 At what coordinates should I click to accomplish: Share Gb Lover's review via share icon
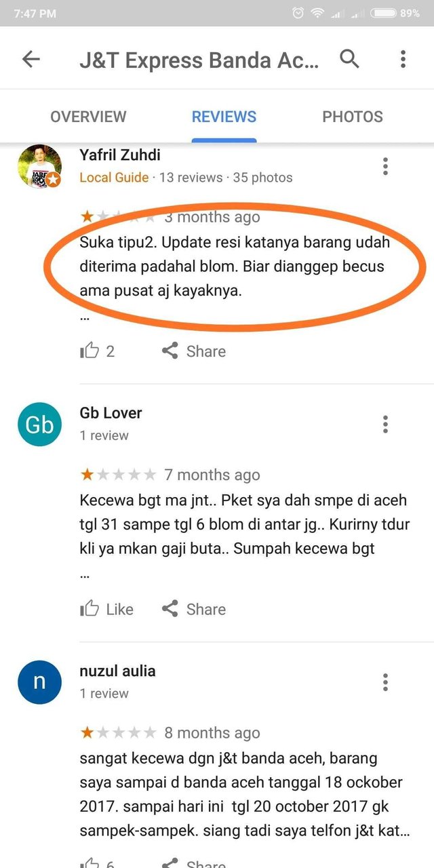170,609
